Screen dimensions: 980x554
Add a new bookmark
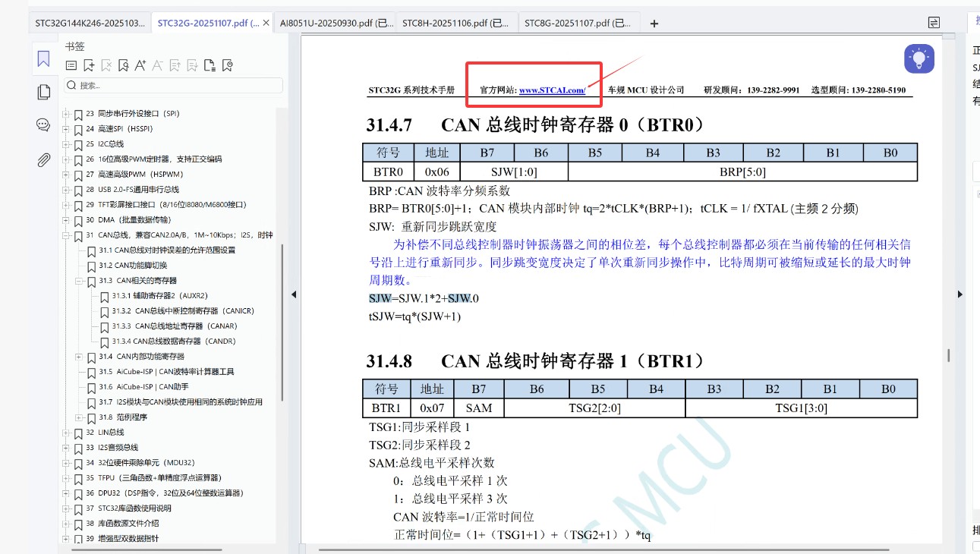point(88,65)
